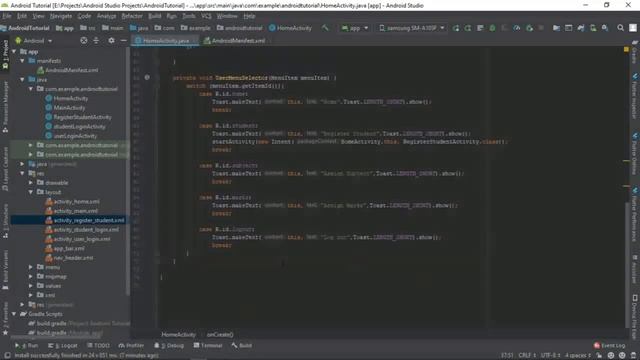640x360 pixels.
Task: Select activity_main.xml layout file
Action: pyautogui.click(x=71, y=211)
